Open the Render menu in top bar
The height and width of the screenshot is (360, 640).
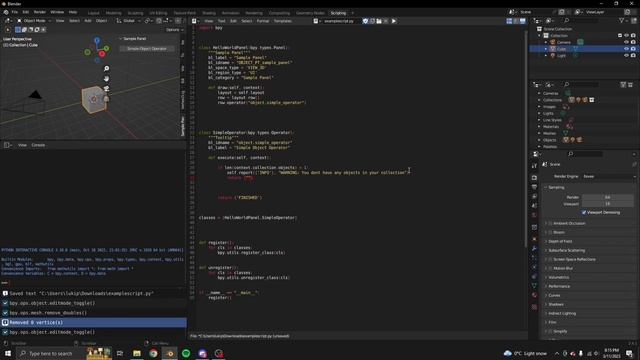coord(40,12)
